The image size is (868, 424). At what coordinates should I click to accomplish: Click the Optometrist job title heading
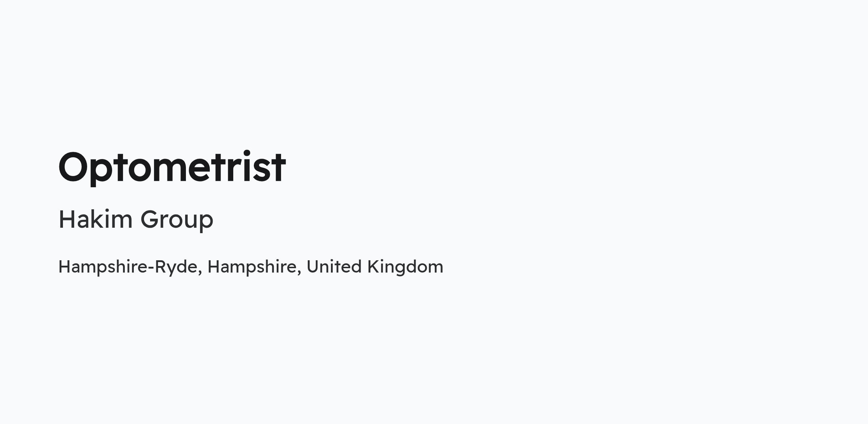[x=172, y=168]
